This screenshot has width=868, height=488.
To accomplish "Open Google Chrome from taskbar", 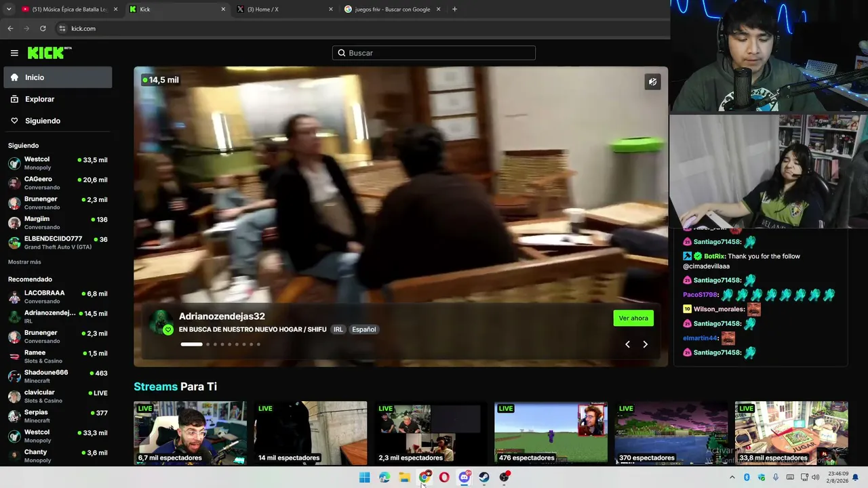I will (425, 477).
